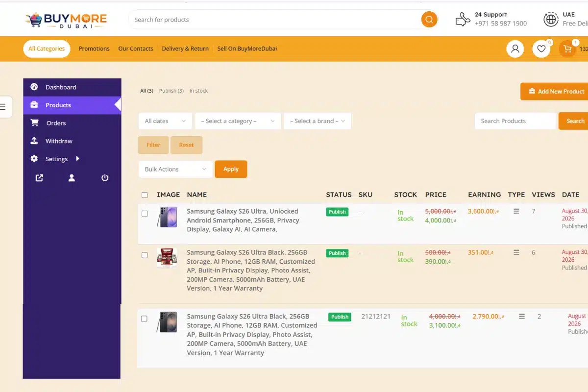Click the Products briefcase icon

(x=34, y=105)
